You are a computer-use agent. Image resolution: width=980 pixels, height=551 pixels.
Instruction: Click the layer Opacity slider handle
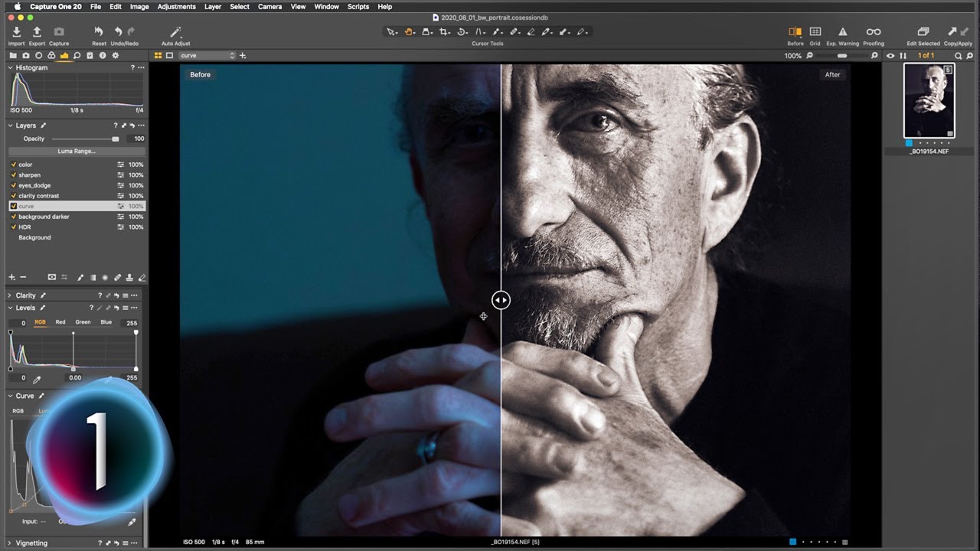coord(116,139)
